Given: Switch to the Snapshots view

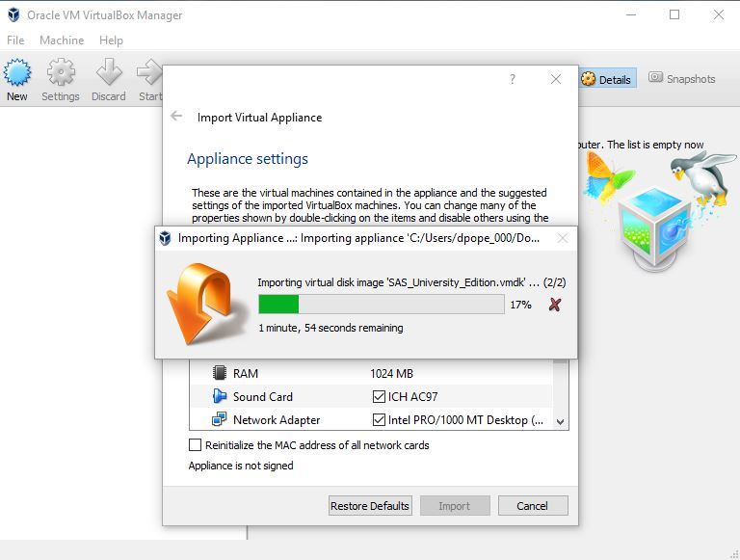Looking at the screenshot, I should [682, 78].
